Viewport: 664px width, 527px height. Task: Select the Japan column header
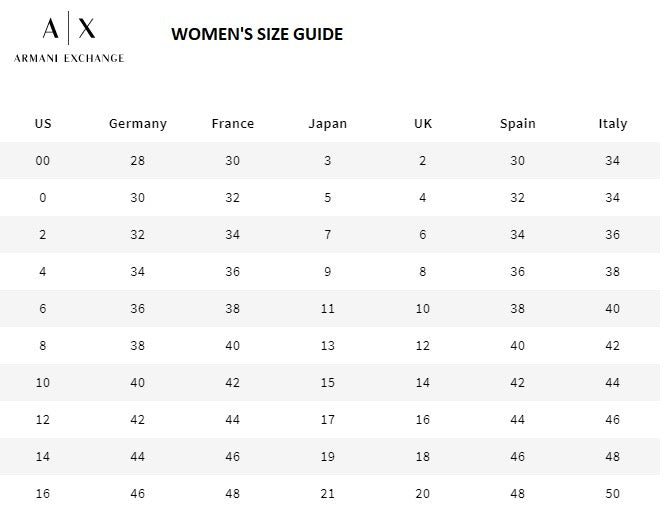click(x=328, y=124)
